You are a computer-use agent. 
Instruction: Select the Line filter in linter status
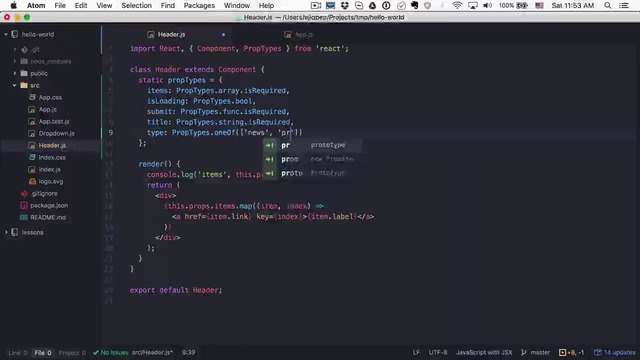pos(17,353)
